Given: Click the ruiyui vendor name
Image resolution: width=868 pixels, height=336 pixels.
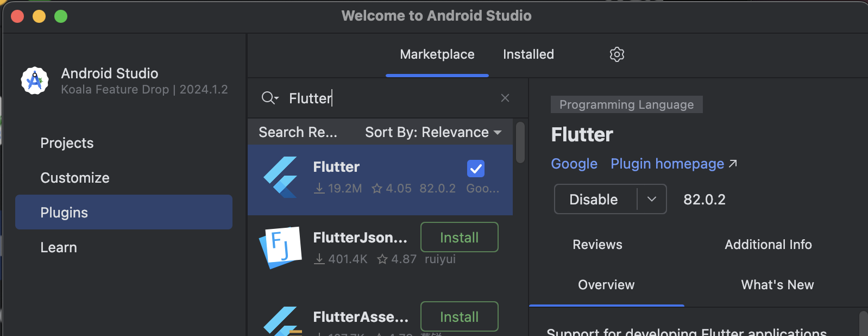Looking at the screenshot, I should pyautogui.click(x=440, y=259).
